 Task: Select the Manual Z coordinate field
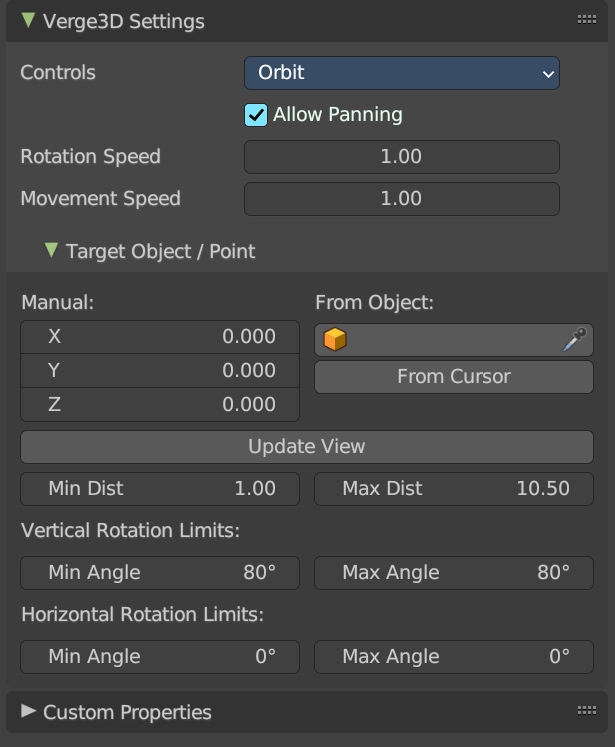160,404
